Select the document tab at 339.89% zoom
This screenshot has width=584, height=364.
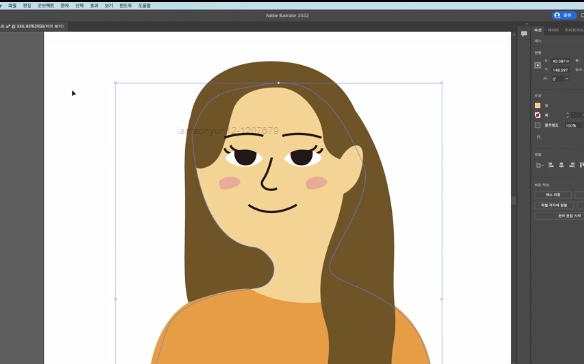coord(33,26)
